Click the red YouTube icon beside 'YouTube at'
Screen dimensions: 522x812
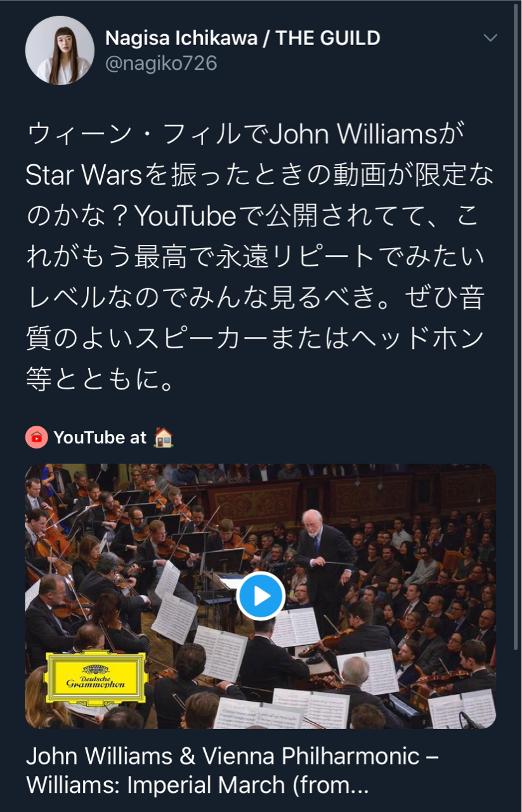37,438
